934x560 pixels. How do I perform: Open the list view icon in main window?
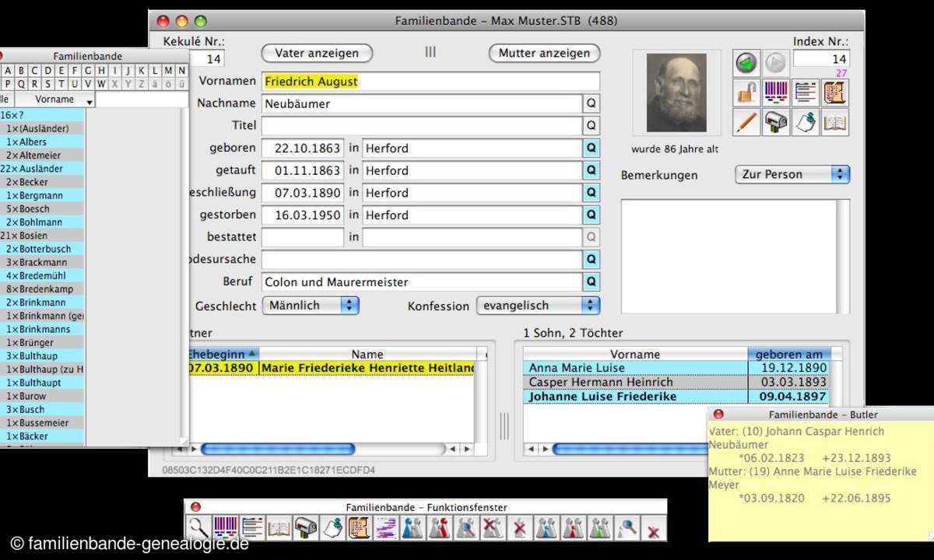806,93
